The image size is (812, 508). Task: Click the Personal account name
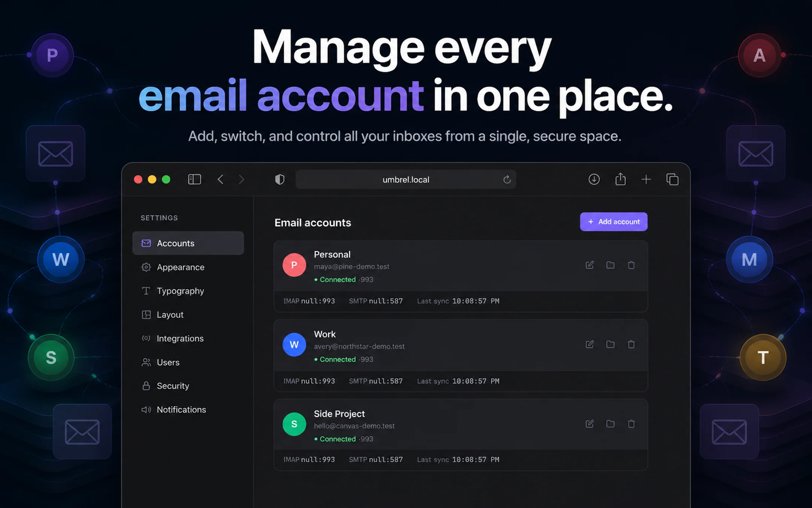point(332,254)
